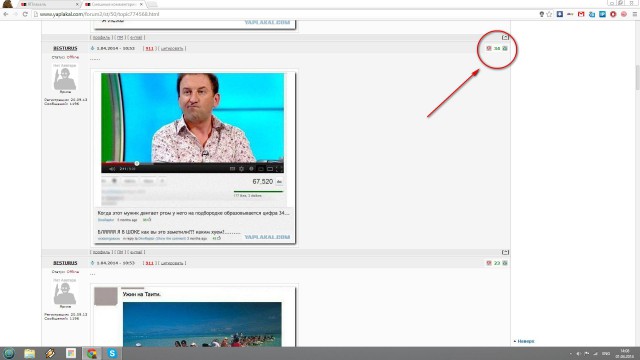
Task: Click the up-arrow icon above the 23 rating
Action: tap(505, 252)
